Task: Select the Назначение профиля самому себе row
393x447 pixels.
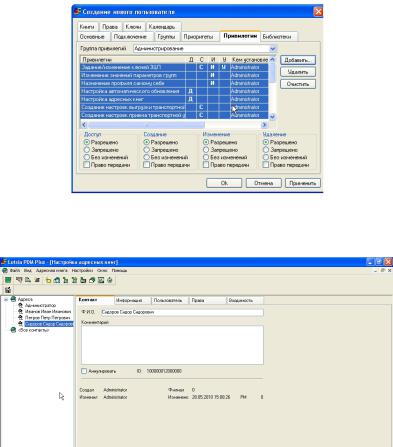Action: click(x=174, y=83)
